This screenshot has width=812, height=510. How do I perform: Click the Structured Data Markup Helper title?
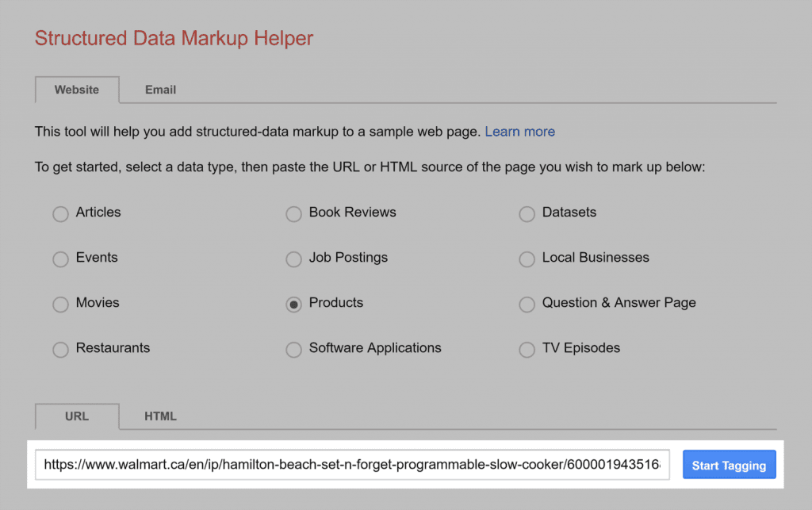174,38
